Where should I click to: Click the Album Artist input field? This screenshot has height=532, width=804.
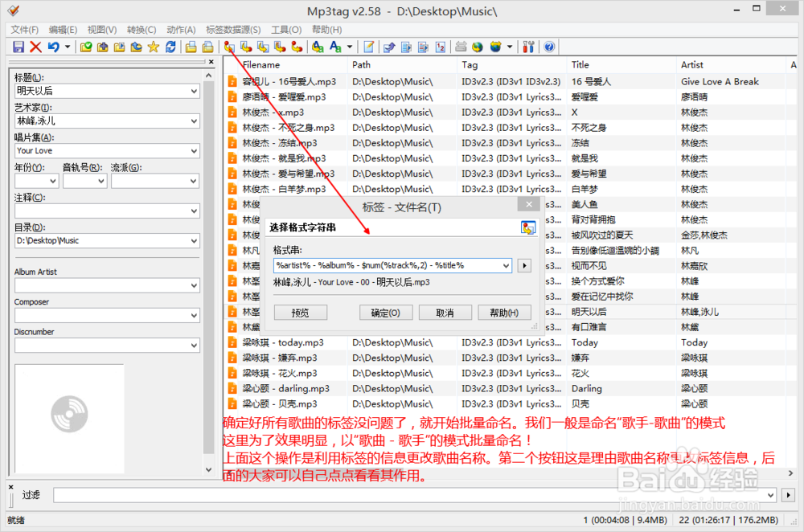[107, 285]
